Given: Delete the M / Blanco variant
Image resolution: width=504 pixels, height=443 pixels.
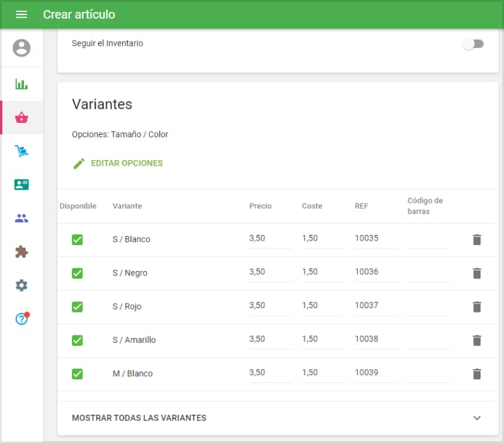Looking at the screenshot, I should coord(477,374).
